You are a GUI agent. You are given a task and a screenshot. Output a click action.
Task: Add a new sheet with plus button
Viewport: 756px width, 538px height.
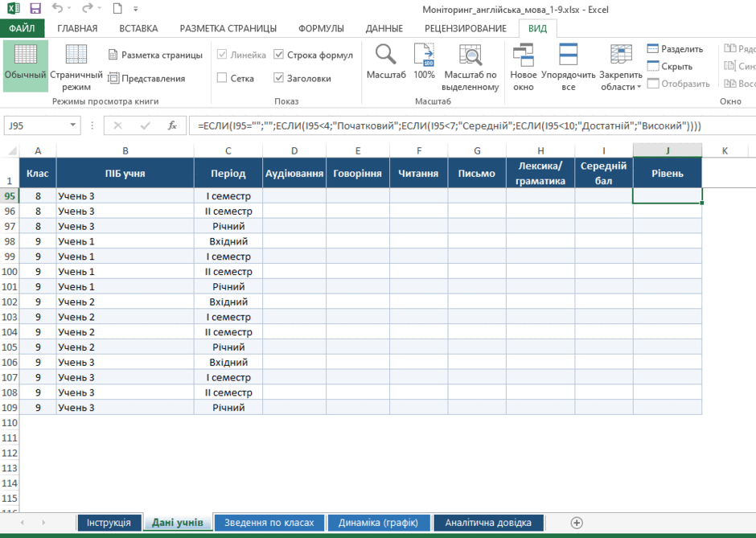coord(576,523)
